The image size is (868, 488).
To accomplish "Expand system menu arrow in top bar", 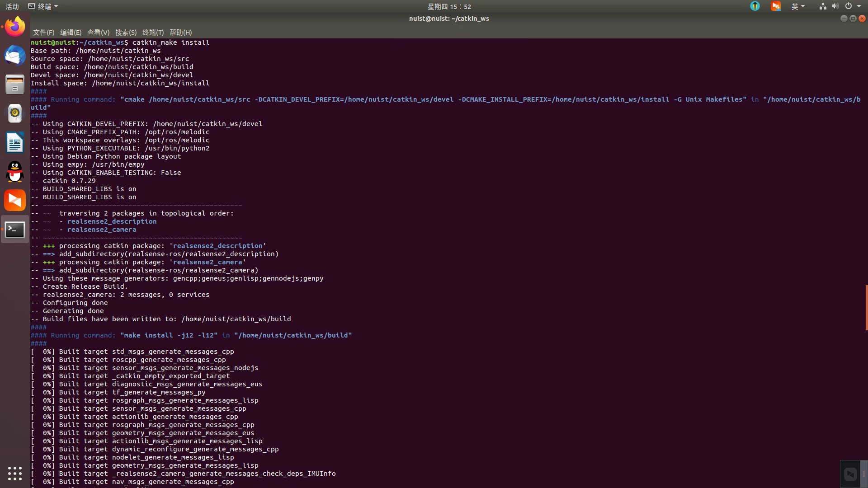I will point(859,6).
